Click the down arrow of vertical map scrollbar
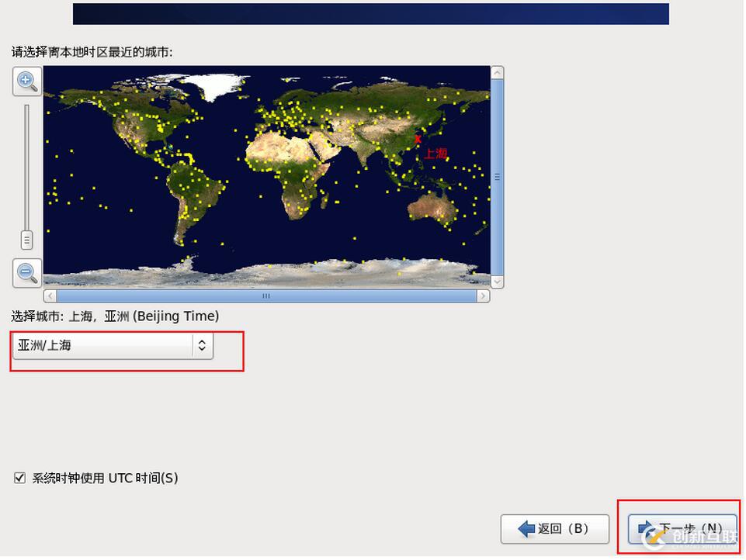Screen dimensions: 746x560 tap(498, 282)
